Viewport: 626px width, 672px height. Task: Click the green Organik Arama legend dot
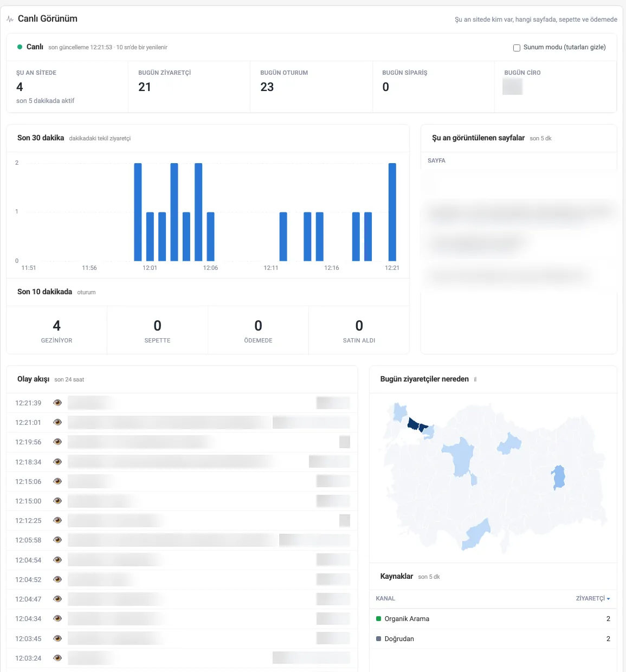coord(379,618)
